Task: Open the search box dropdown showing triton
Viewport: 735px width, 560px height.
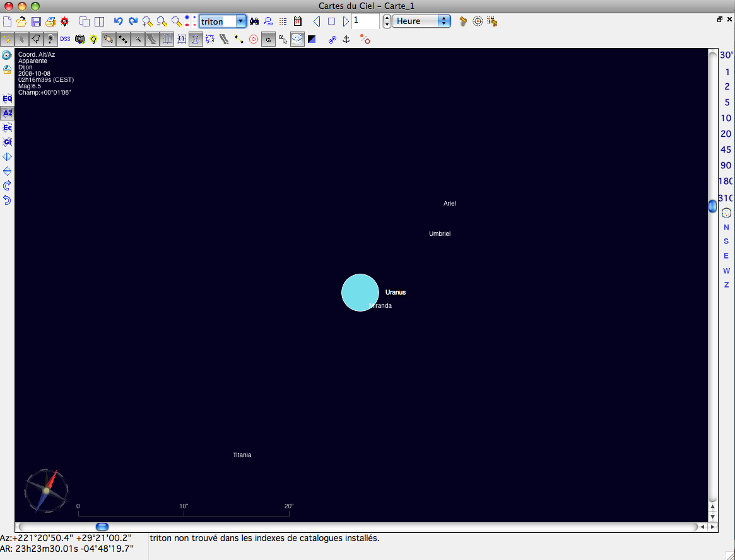Action: pyautogui.click(x=240, y=21)
